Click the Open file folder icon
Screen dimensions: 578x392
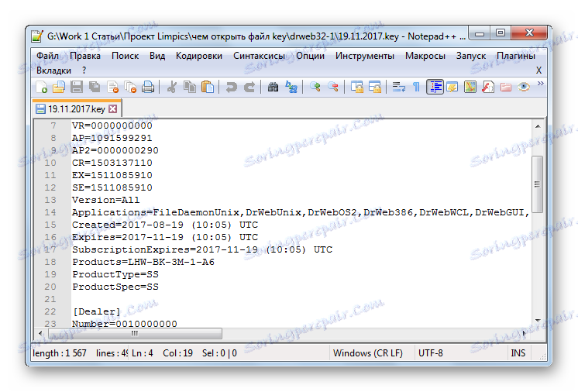coord(59,88)
